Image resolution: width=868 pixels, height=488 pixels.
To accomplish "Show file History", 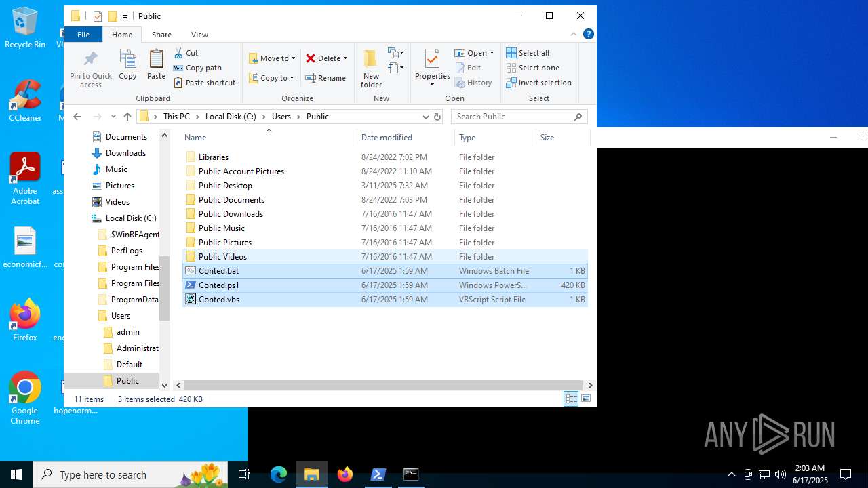I will (473, 83).
